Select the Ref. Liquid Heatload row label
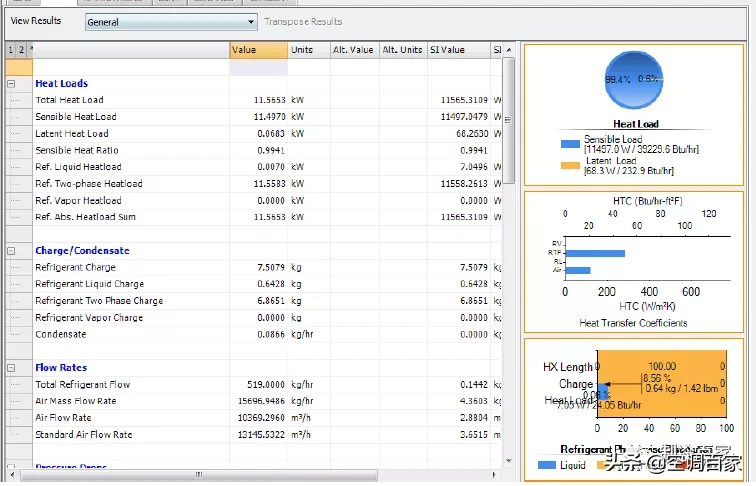756x486 pixels. [78, 167]
